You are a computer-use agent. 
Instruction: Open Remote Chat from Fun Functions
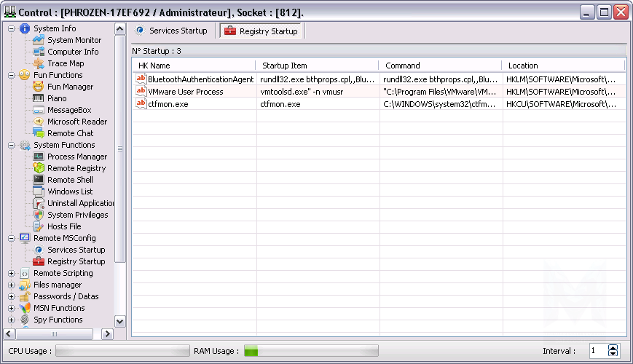pos(70,133)
